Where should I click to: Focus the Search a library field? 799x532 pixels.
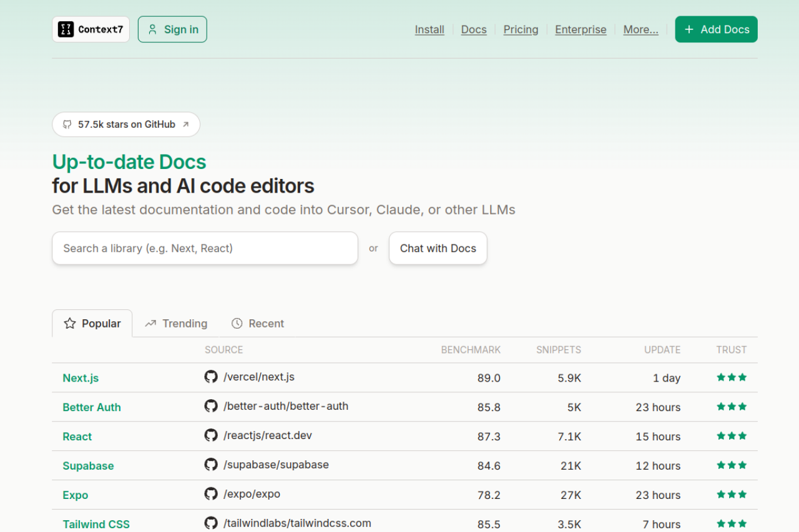[x=205, y=248]
